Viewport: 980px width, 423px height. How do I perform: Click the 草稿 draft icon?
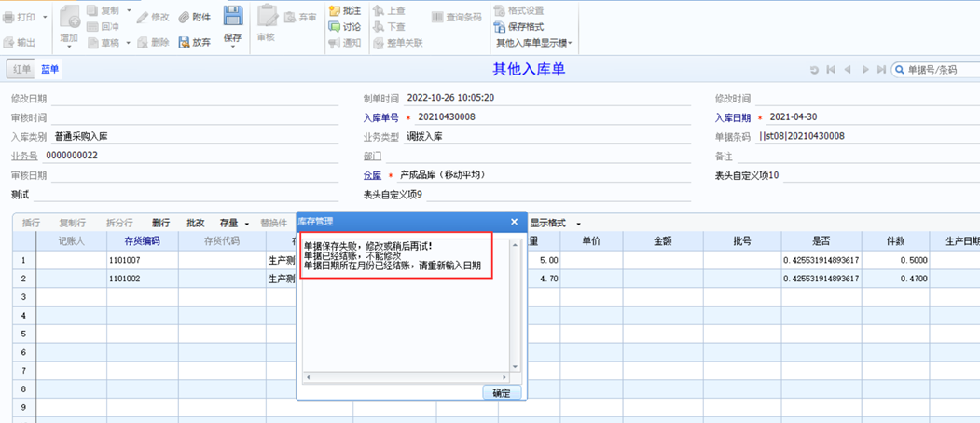tap(92, 43)
